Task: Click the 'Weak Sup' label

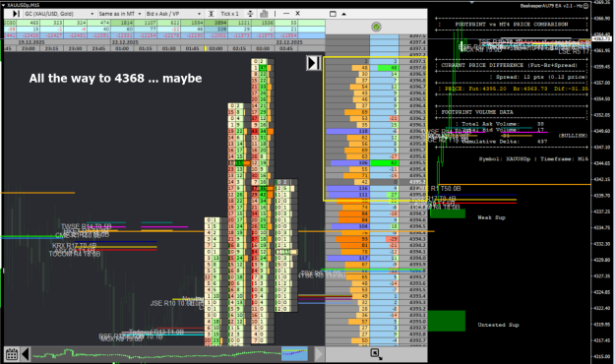Action: click(x=491, y=217)
